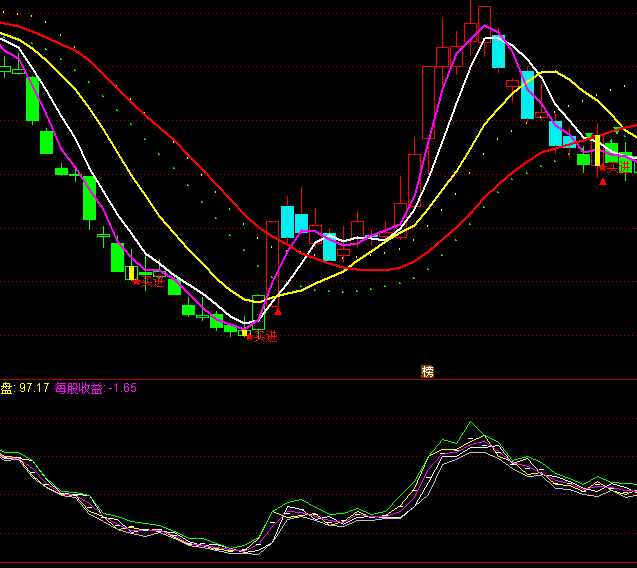637x568 pixels.
Task: Click the 97.17 indicator value
Action: (34, 388)
